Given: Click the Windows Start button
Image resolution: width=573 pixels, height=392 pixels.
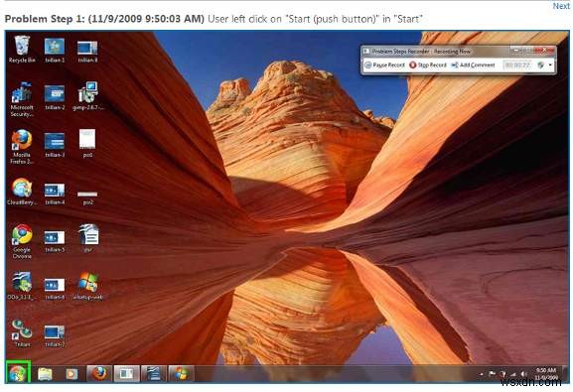Looking at the screenshot, I should tap(17, 373).
